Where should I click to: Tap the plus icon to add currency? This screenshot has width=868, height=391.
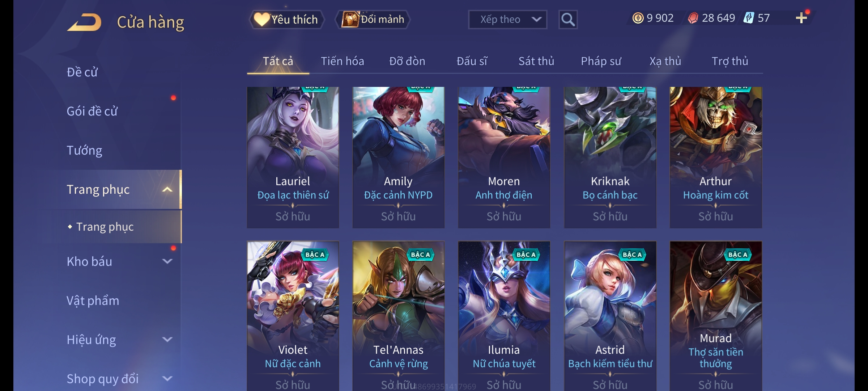click(801, 18)
